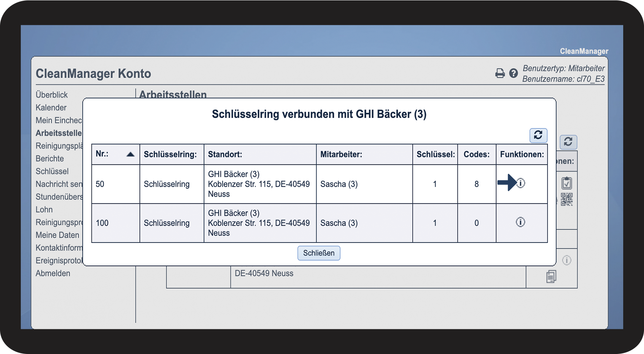The width and height of the screenshot is (644, 354).
Task: Click the document copy icon near DE-40549 Neuss
Action: (551, 276)
